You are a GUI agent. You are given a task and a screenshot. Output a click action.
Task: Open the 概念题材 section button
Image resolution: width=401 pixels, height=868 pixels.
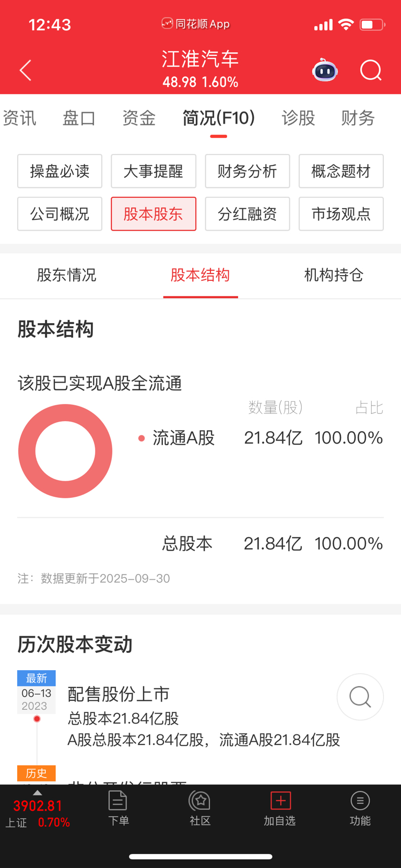[341, 171]
